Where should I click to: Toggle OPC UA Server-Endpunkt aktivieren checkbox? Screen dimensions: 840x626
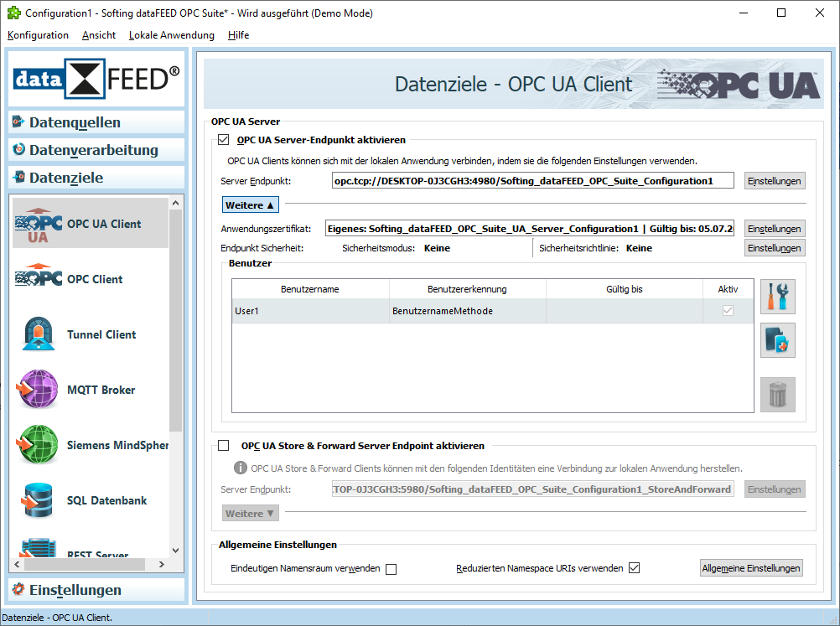(224, 140)
